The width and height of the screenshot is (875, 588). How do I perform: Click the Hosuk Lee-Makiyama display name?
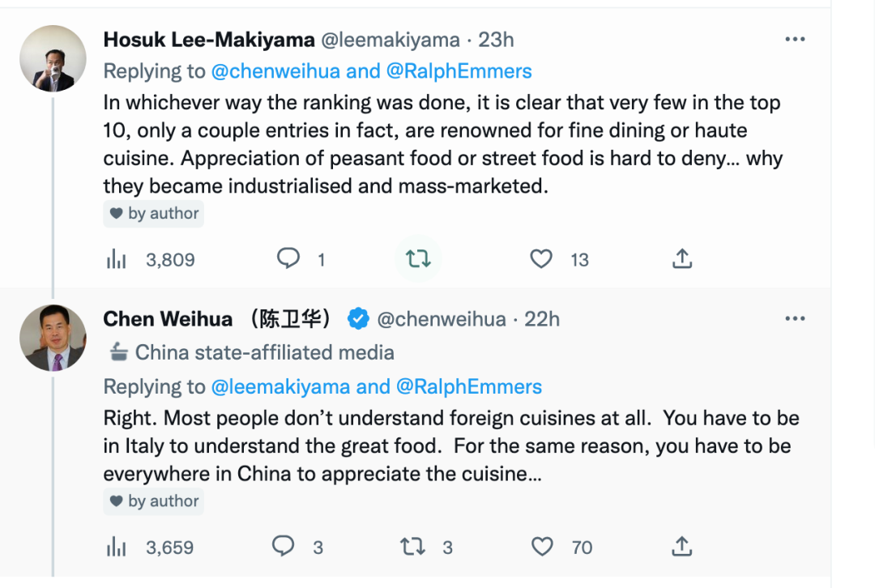point(209,40)
